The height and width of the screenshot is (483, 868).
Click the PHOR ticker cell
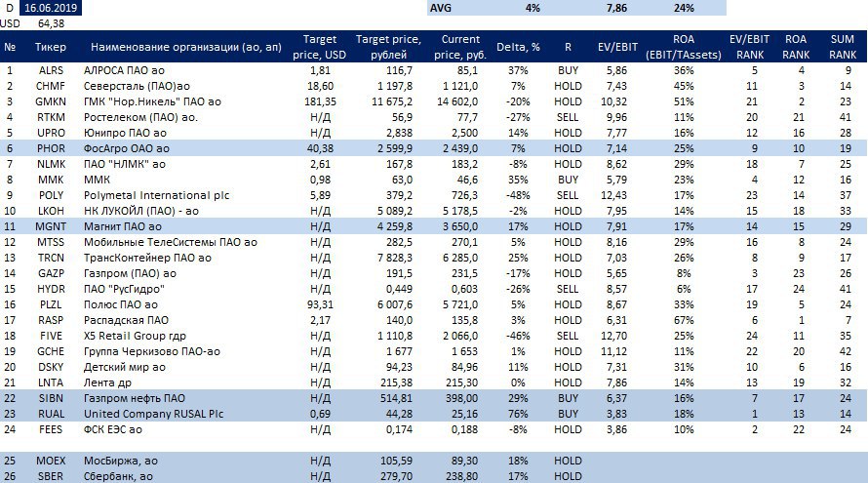coord(51,148)
